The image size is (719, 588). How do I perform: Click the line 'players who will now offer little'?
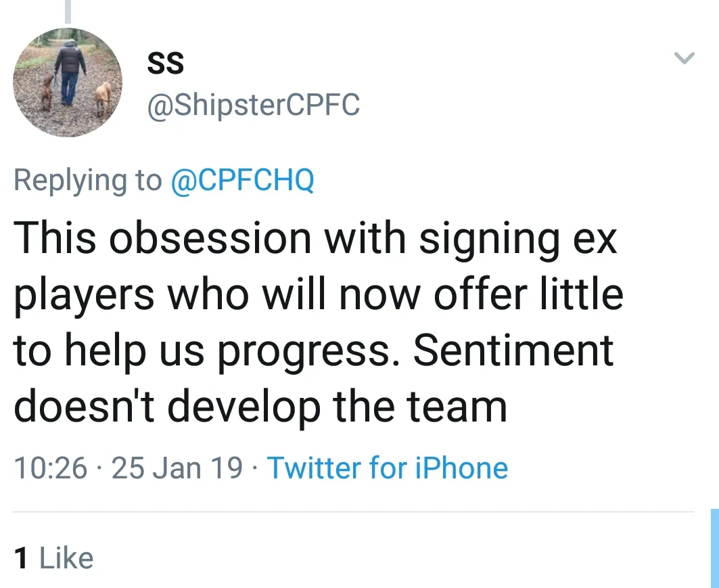[x=318, y=294]
